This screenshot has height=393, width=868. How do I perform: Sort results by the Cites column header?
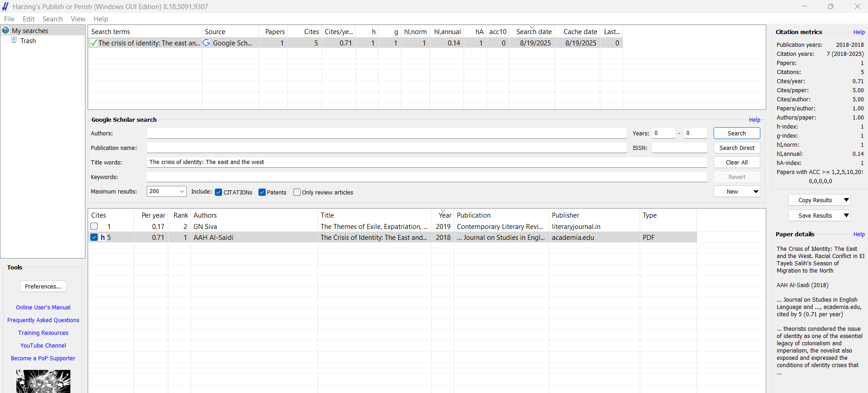pyautogui.click(x=111, y=215)
